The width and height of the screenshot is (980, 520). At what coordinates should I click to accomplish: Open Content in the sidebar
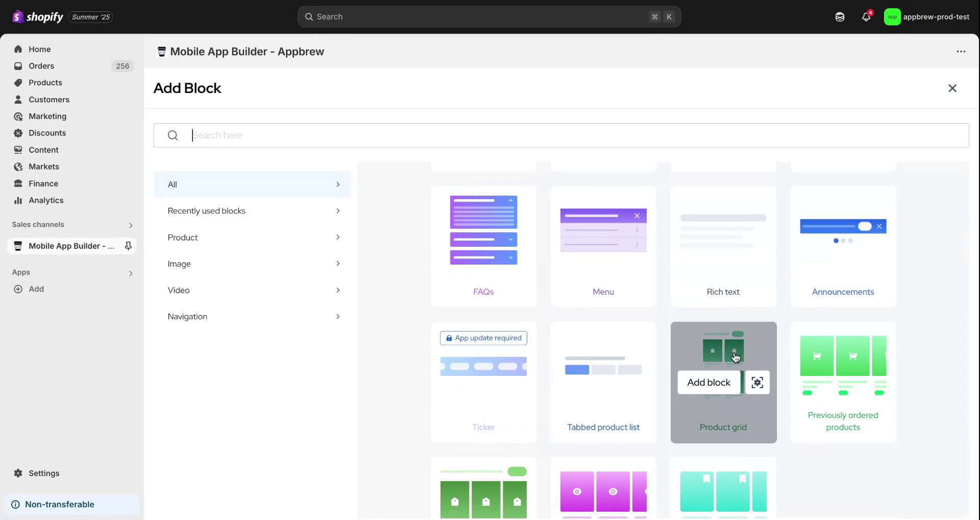43,150
